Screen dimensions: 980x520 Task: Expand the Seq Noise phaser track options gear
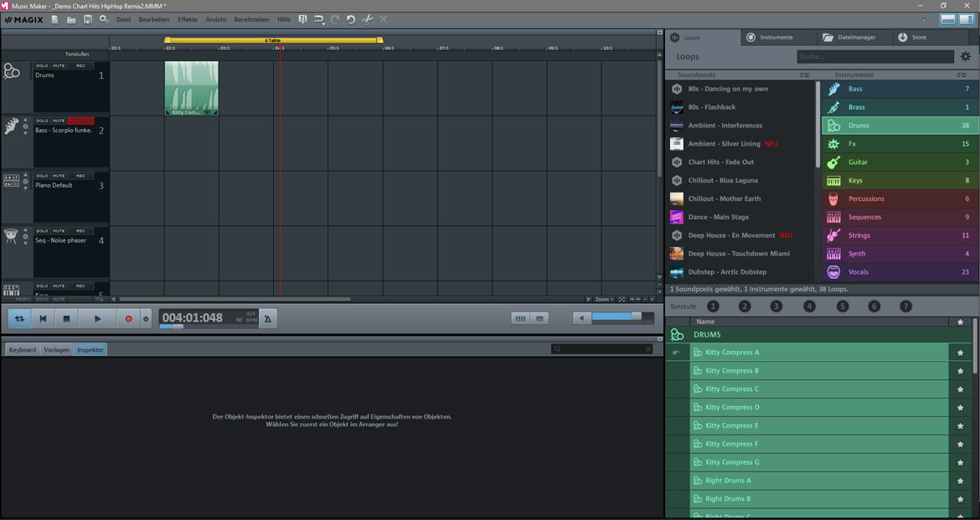(26, 236)
